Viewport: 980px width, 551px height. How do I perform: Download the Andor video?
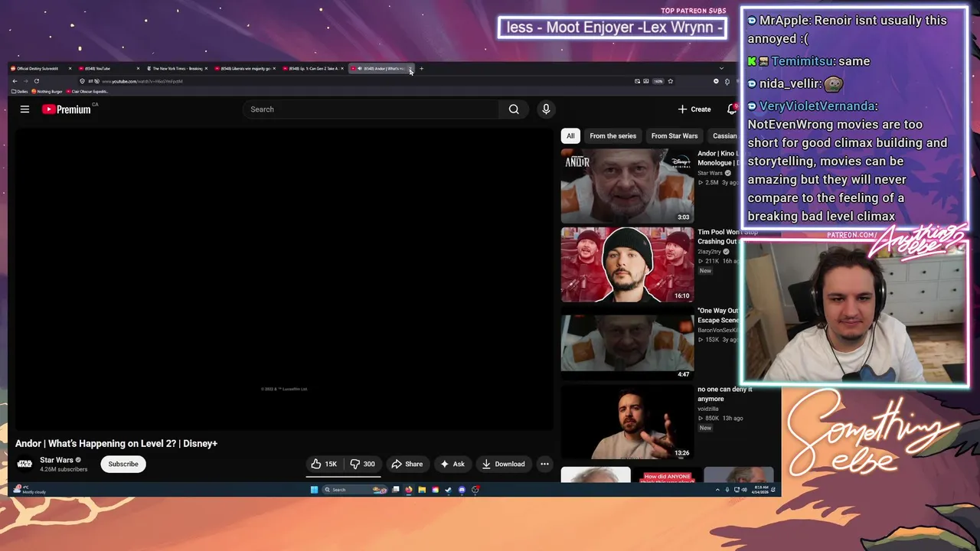(503, 464)
